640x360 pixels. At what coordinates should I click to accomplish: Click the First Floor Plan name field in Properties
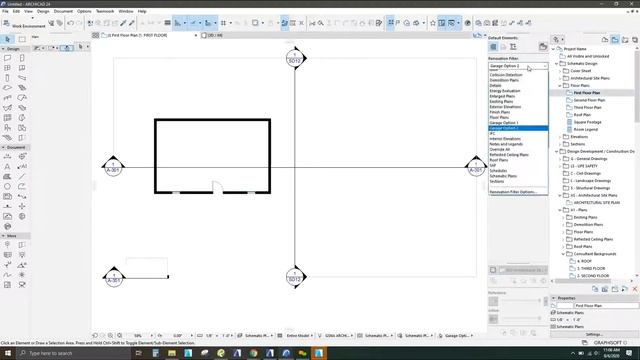(x=606, y=305)
